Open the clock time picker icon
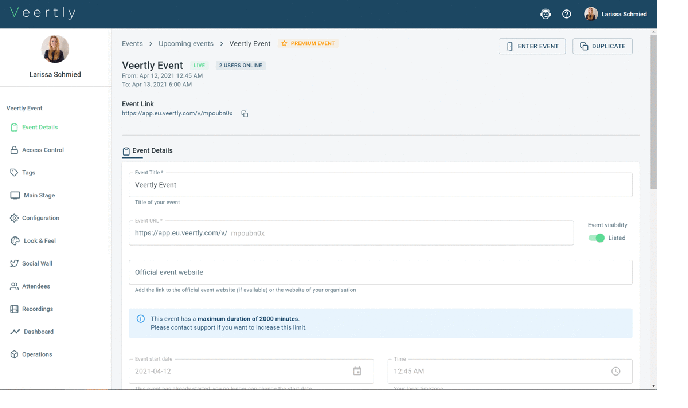 click(x=616, y=371)
